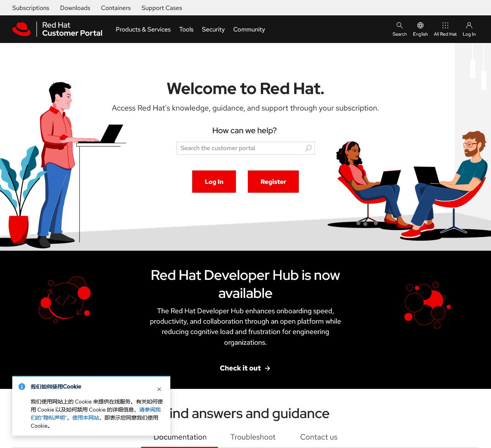Image resolution: width=491 pixels, height=448 pixels.
Task: Open the Products & Services menu
Action: 143,29
